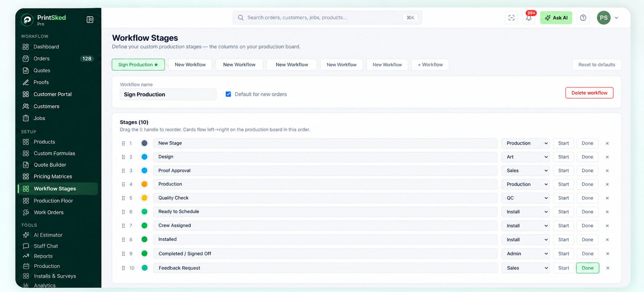This screenshot has width=644, height=292.
Task: Open the PS user avatar
Action: [604, 18]
